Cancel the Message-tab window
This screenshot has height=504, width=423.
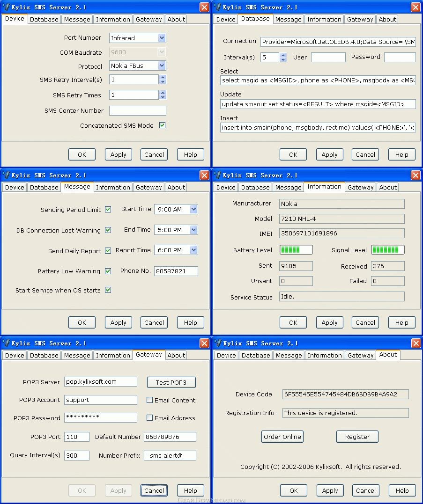pos(154,323)
